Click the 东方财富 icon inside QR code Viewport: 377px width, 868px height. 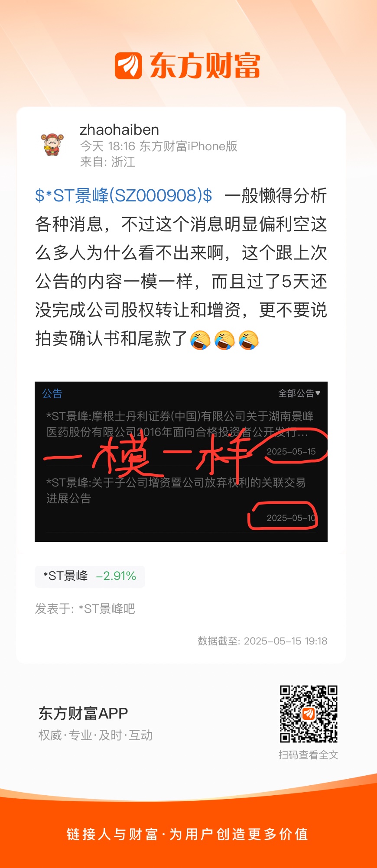(x=309, y=713)
